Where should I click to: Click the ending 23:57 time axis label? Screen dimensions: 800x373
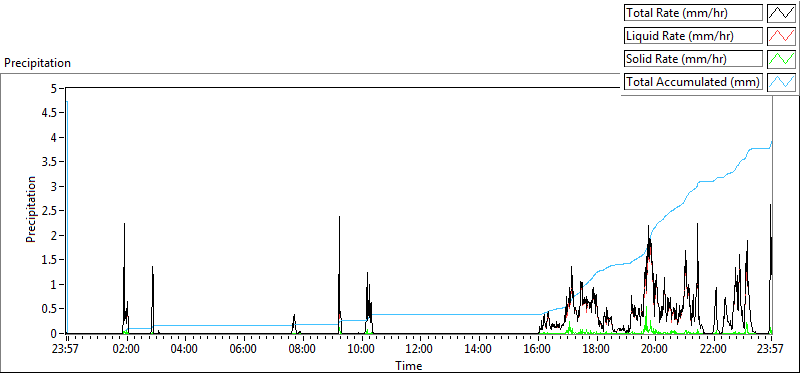[x=771, y=350]
